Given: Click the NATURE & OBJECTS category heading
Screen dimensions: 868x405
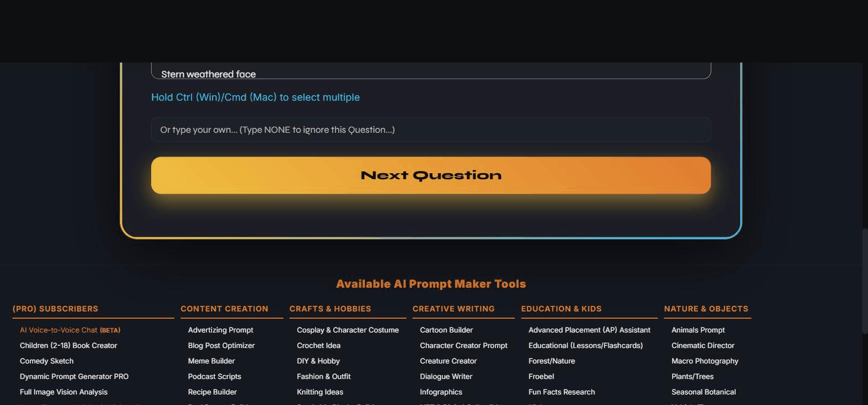Looking at the screenshot, I should pos(706,309).
